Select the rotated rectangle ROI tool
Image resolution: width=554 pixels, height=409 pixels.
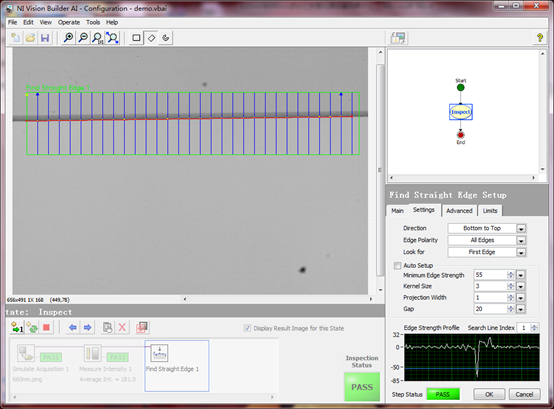pyautogui.click(x=151, y=38)
